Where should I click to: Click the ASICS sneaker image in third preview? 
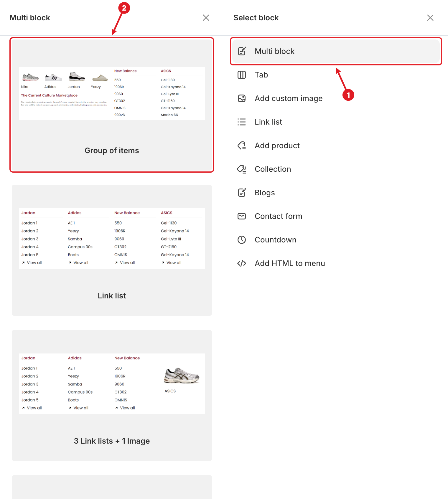[182, 376]
